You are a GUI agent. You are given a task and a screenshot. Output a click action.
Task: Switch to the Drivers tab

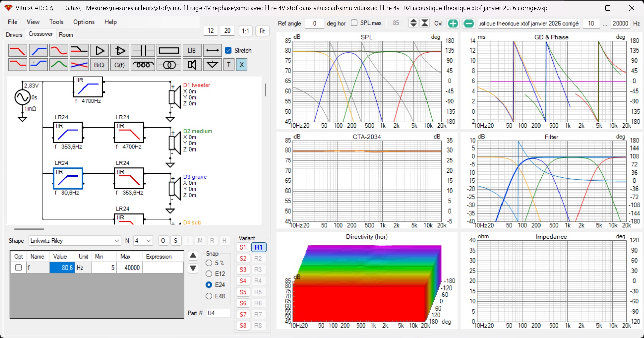(x=14, y=35)
